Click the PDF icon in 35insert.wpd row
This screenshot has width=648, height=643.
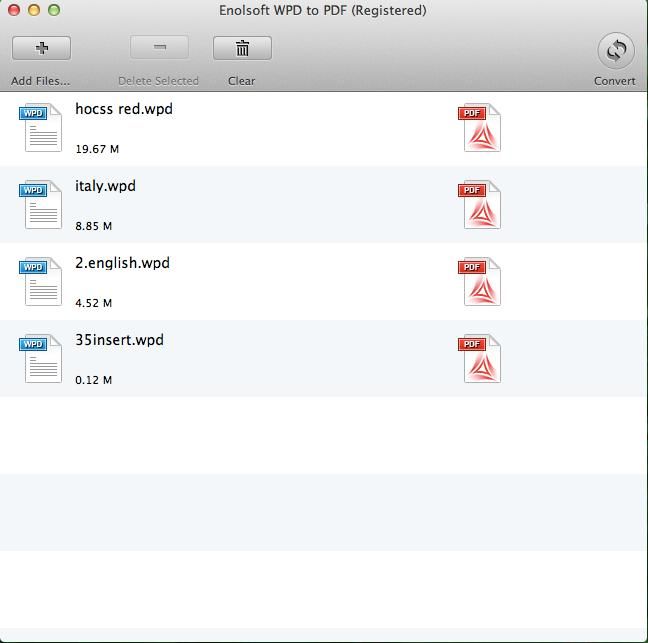click(479, 358)
